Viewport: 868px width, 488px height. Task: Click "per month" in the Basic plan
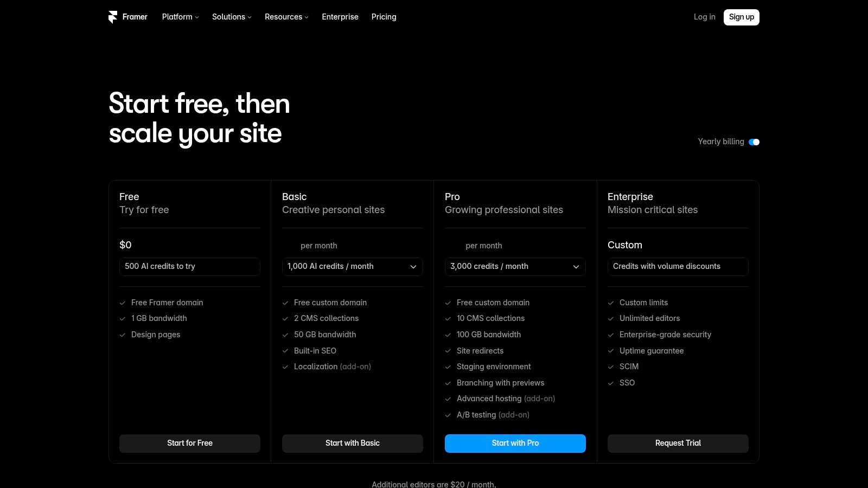tap(319, 246)
